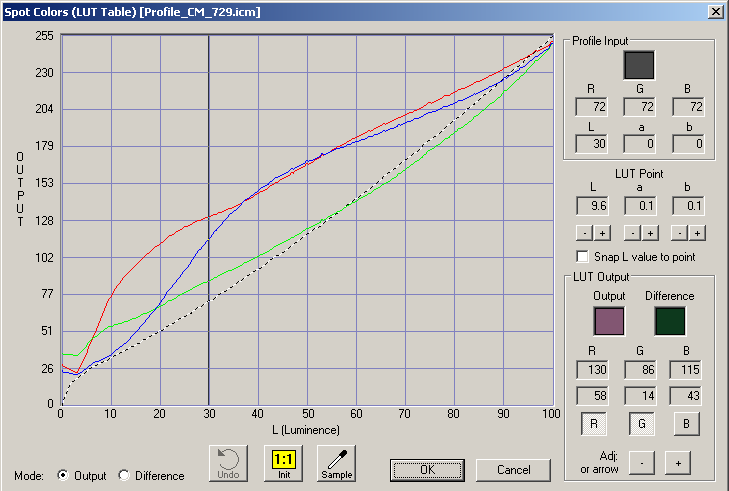Increase LUT Point b value with plus
Viewport: 729px width, 491px height.
pos(697,233)
